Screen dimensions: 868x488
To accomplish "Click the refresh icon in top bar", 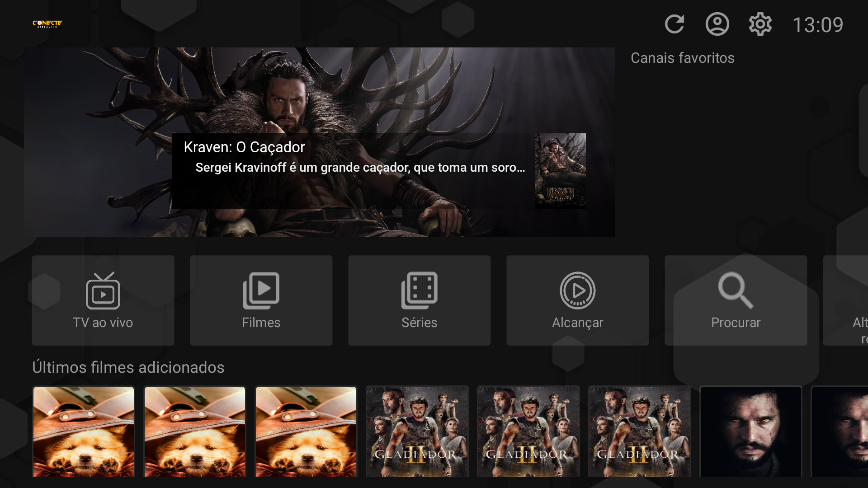I will (x=674, y=24).
